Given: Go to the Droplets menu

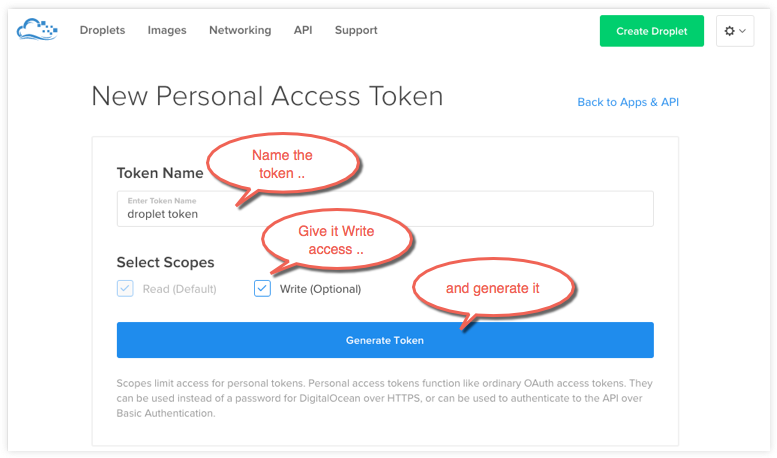Looking at the screenshot, I should (102, 30).
